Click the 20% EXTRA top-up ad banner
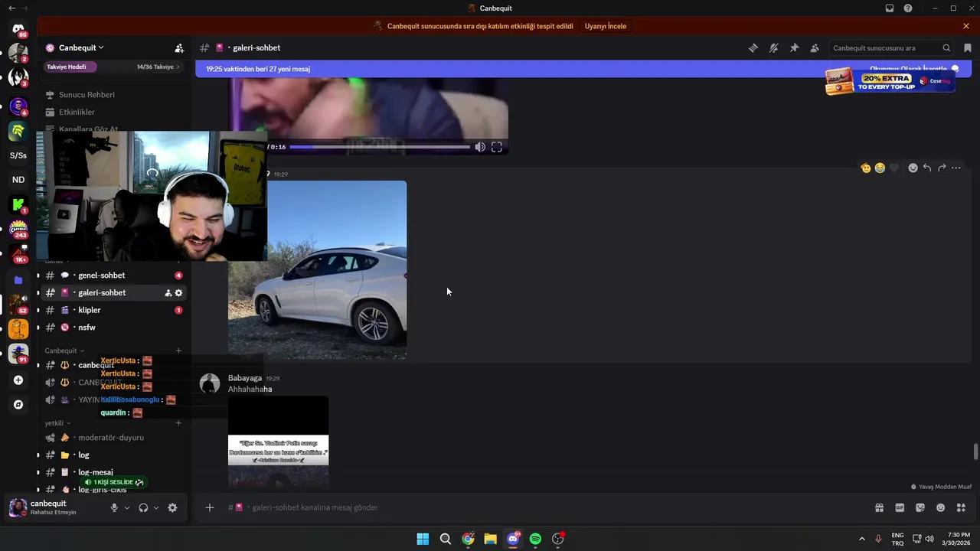980x551 pixels. coord(890,81)
